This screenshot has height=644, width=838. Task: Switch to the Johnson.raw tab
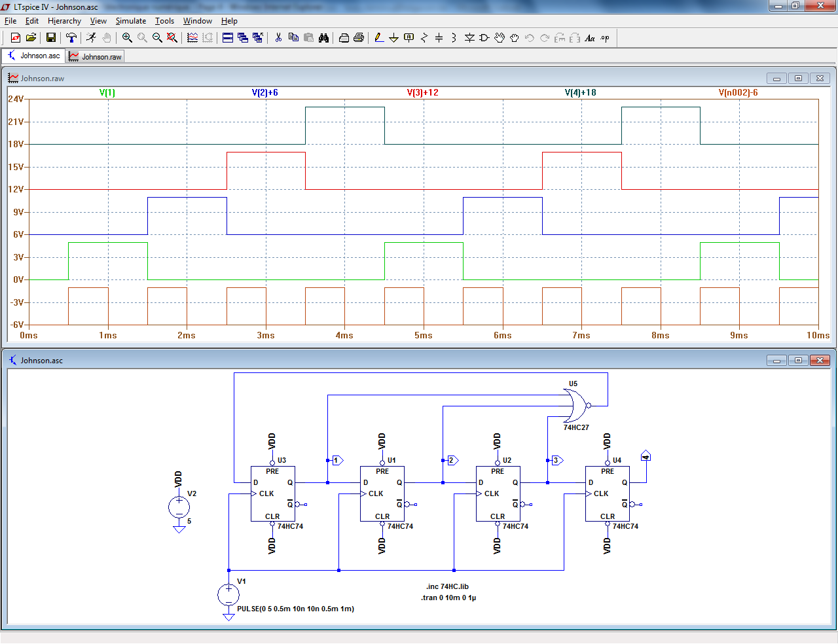[96, 57]
